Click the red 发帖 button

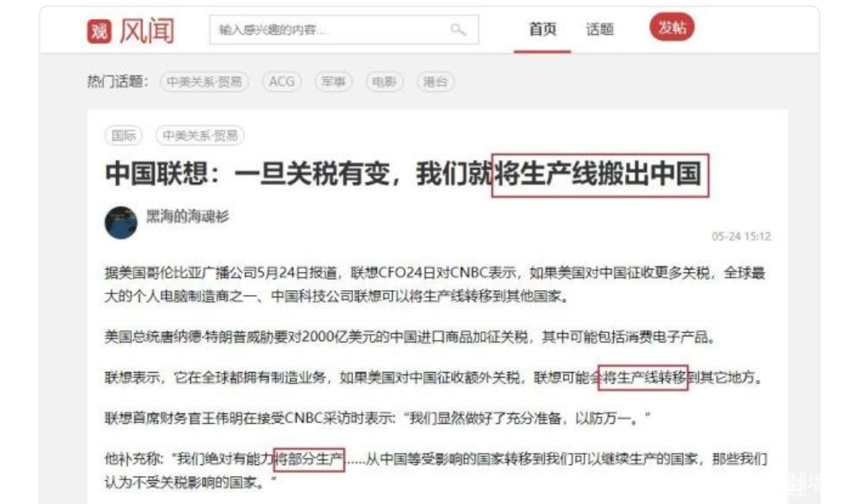671,27
